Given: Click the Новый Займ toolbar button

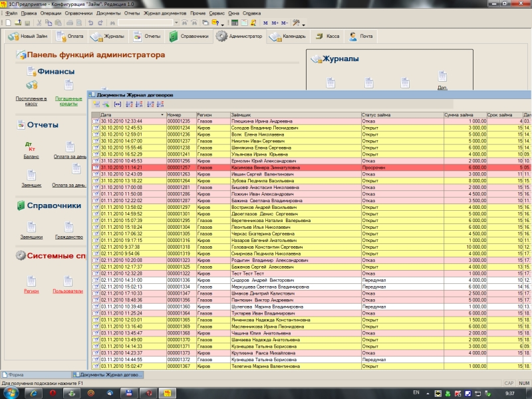Looking at the screenshot, I should tap(27, 37).
